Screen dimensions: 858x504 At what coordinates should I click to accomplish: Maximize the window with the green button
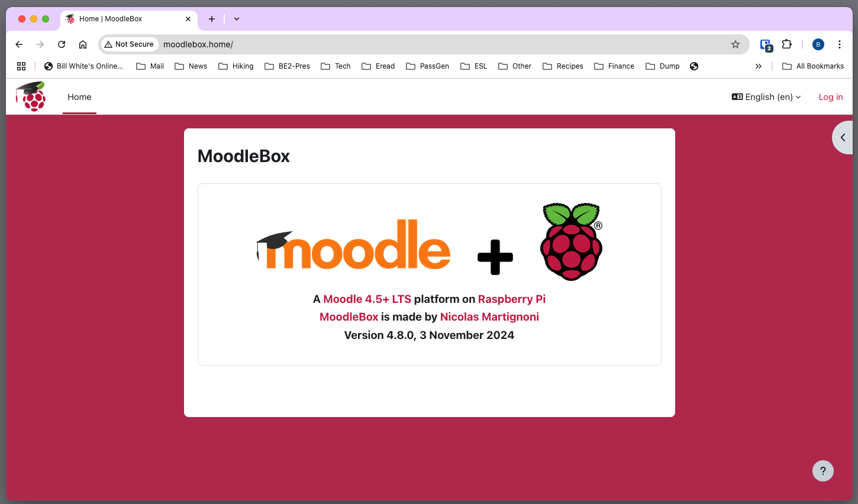click(x=46, y=19)
